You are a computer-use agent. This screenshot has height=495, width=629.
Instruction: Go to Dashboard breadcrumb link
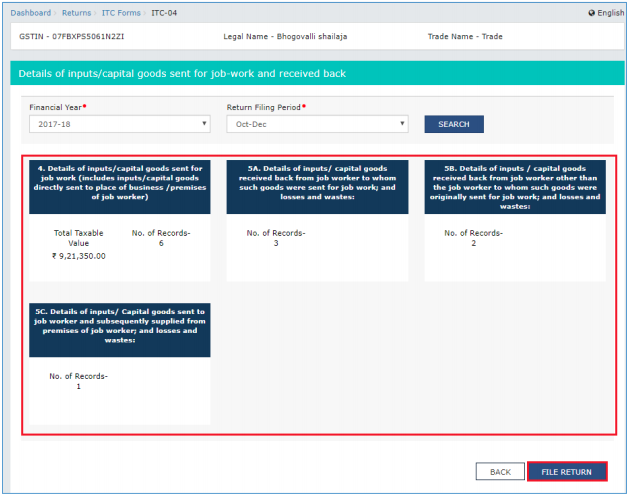(x=31, y=13)
